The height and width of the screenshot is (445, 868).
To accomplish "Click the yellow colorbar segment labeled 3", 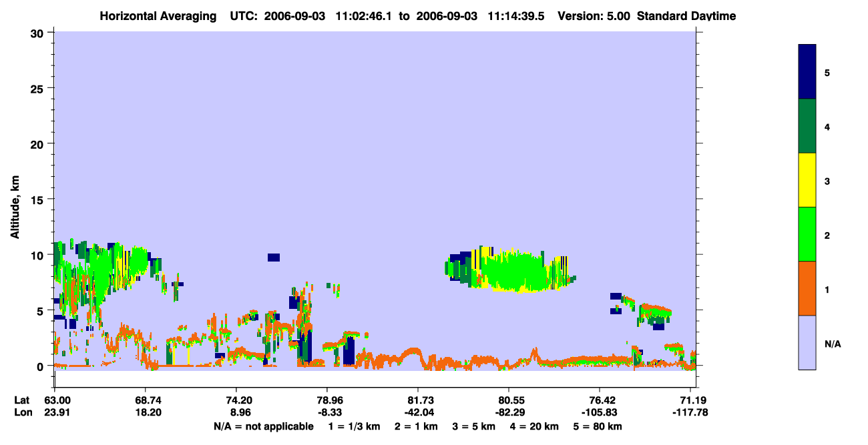I will pyautogui.click(x=807, y=180).
